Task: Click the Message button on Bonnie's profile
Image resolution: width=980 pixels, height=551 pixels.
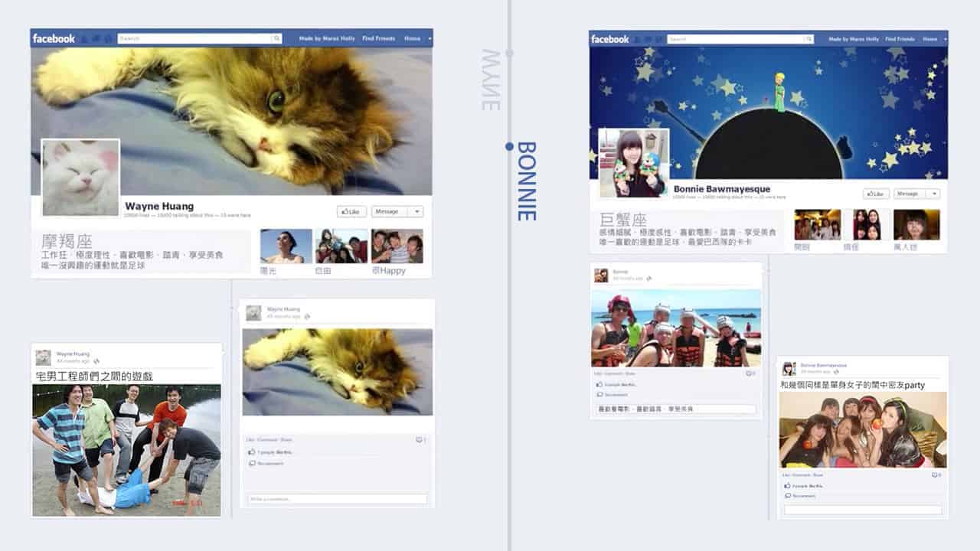Action: (908, 194)
